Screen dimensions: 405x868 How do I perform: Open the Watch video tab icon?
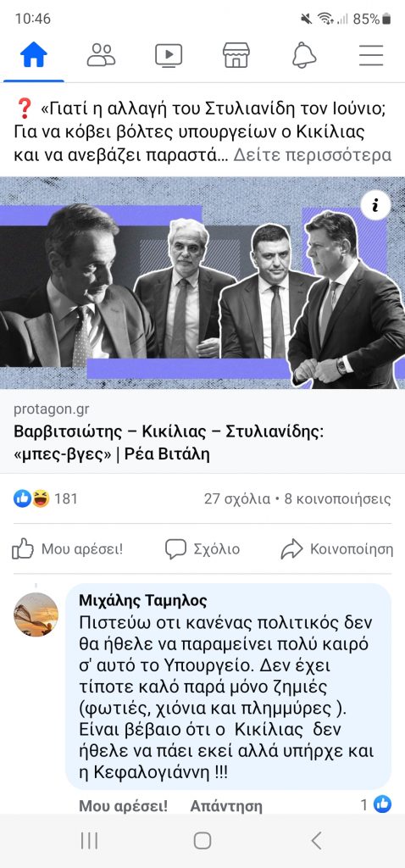(169, 55)
